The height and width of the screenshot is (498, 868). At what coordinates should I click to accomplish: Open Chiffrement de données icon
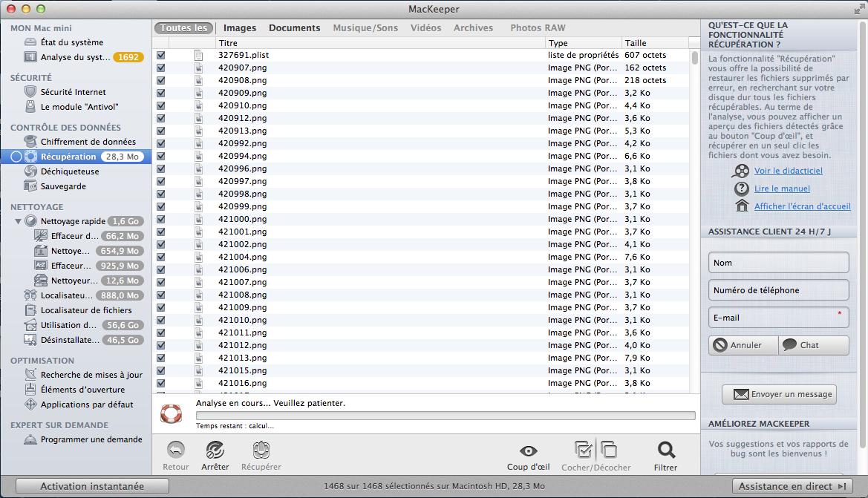(30, 142)
